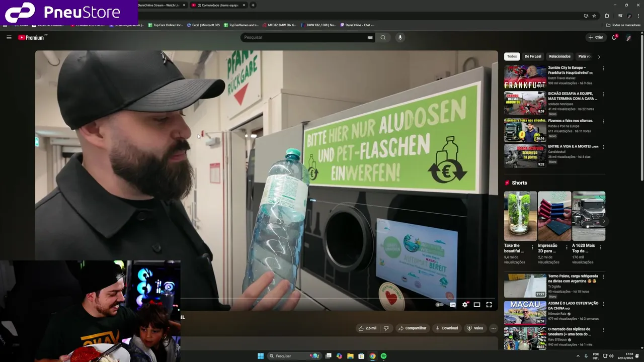This screenshot has height=362, width=644.
Task: Open Impressão 3D short thumbnail
Action: point(554,216)
